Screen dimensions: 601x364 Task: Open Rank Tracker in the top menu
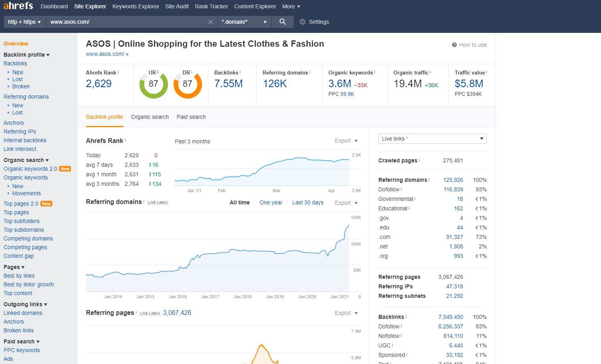(212, 6)
